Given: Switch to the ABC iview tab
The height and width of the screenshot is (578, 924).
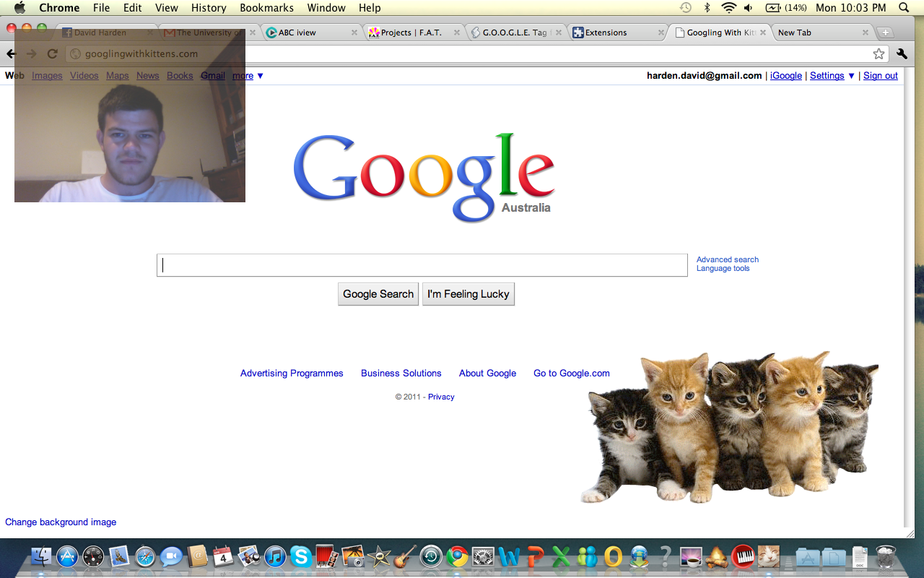Looking at the screenshot, I should point(310,33).
